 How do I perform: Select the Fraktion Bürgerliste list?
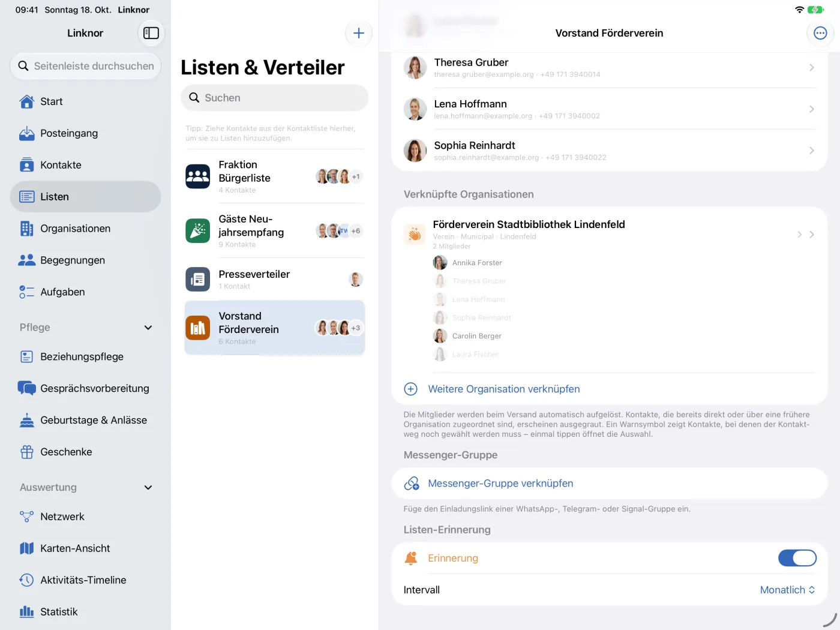275,176
